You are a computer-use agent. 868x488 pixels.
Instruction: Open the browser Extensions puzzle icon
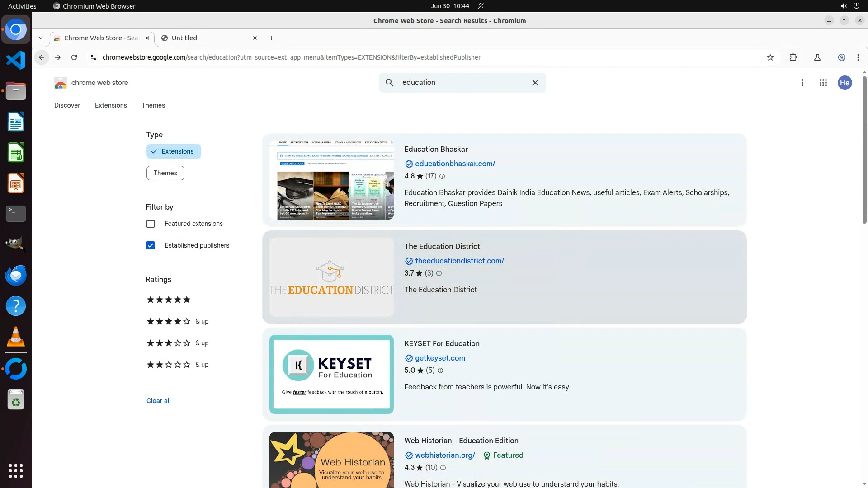[x=793, y=57]
